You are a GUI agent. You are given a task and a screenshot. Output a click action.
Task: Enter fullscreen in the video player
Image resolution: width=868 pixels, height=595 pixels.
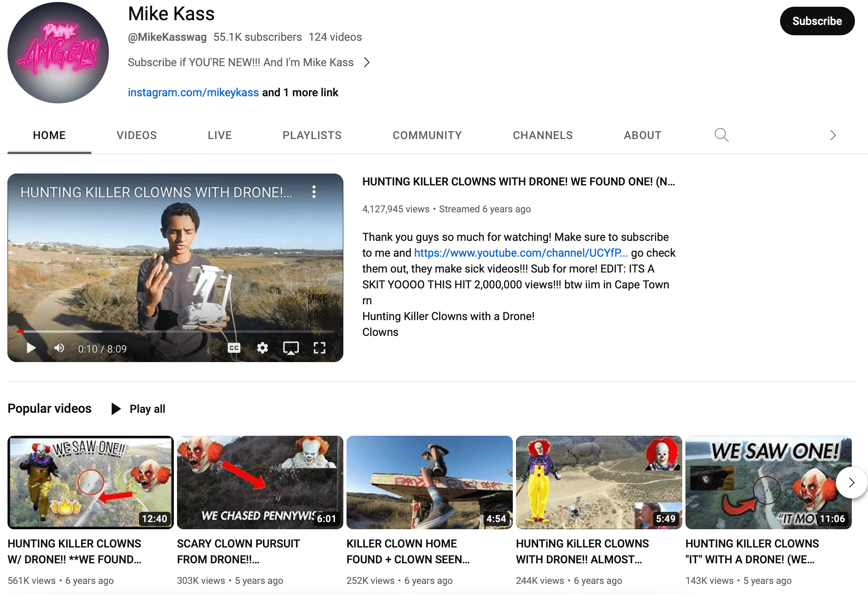coord(319,348)
